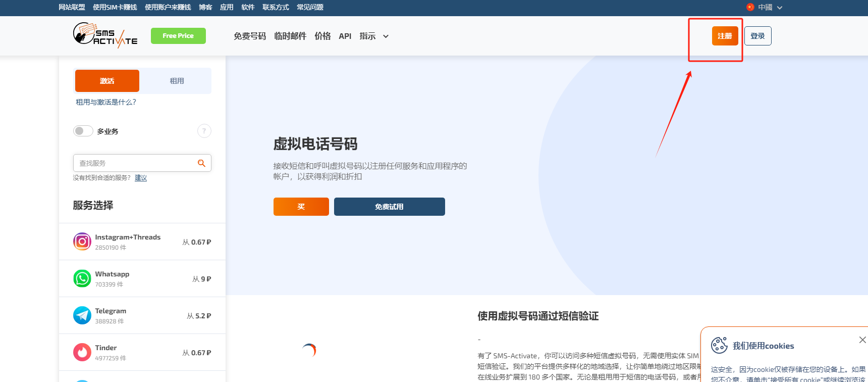Click 使用虚拟号码通过短信验证 heading
The width and height of the screenshot is (868, 382).
tap(538, 316)
